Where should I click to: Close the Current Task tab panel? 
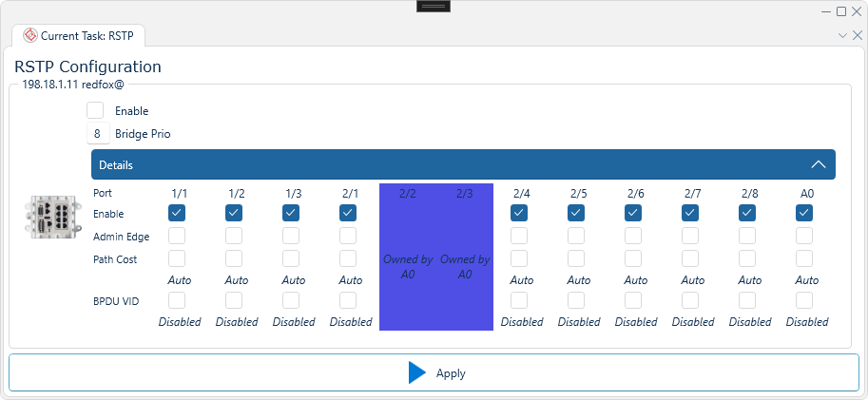pos(857,35)
